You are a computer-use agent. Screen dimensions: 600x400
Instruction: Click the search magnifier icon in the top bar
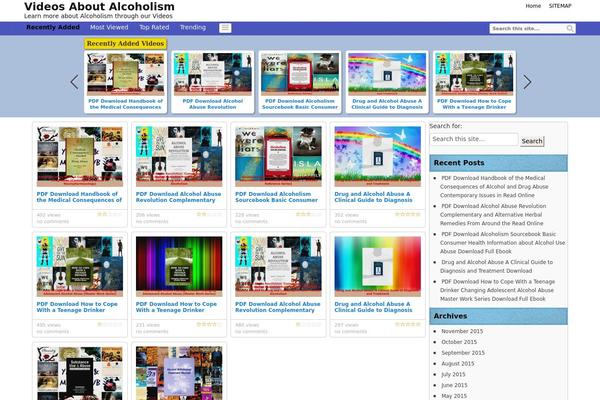[570, 28]
